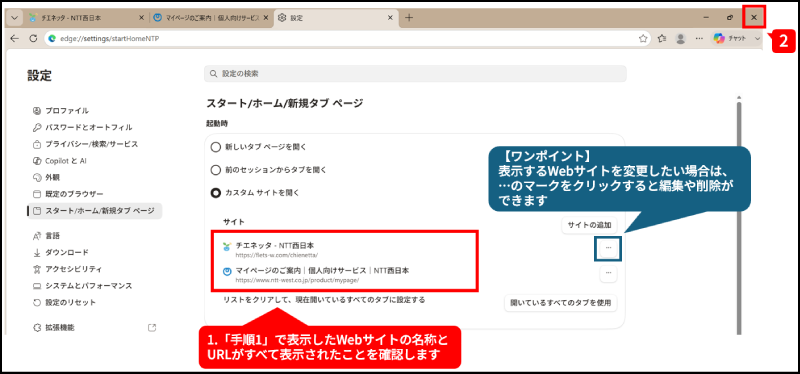Image resolution: width=800 pixels, height=374 pixels.
Task: Select カスタム サイトを開く radio button
Action: tap(216, 193)
